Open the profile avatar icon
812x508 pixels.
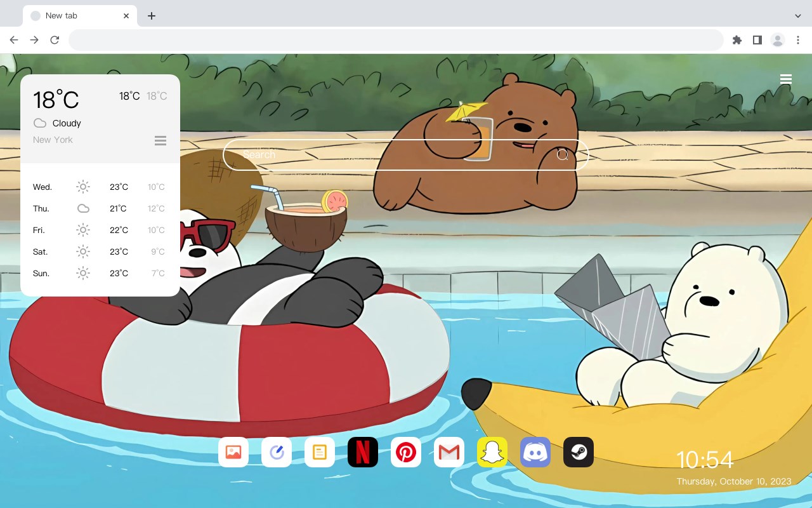[x=778, y=40]
